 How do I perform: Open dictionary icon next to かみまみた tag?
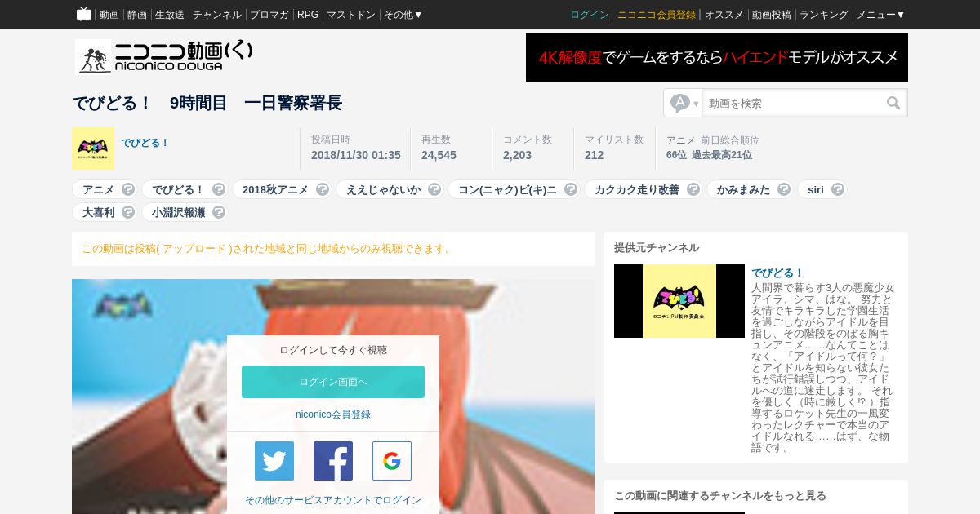pos(784,189)
